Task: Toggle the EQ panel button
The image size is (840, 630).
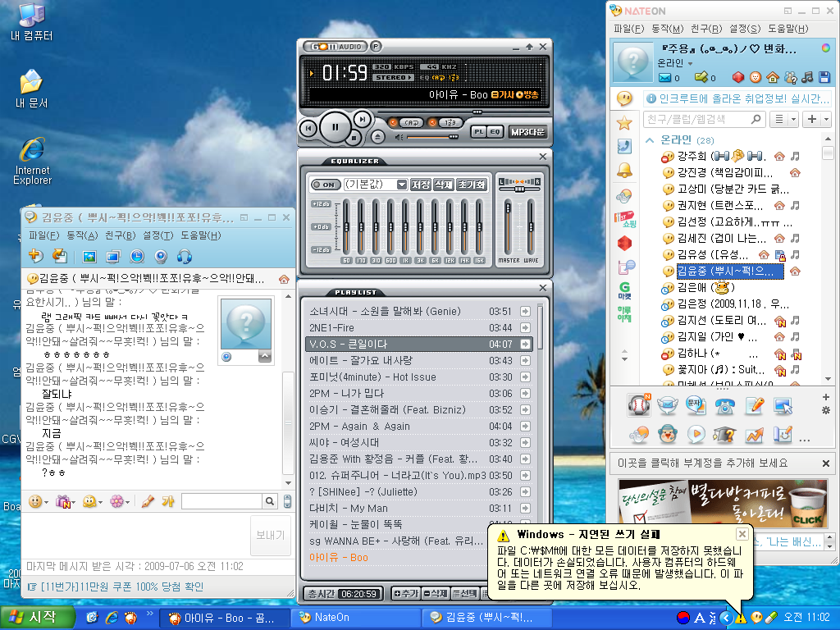Action: (x=495, y=131)
